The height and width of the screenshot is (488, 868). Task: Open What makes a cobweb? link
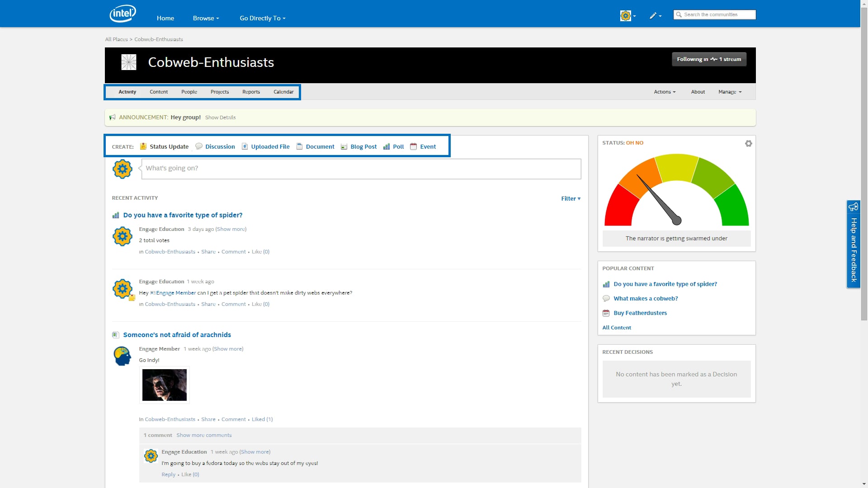646,299
